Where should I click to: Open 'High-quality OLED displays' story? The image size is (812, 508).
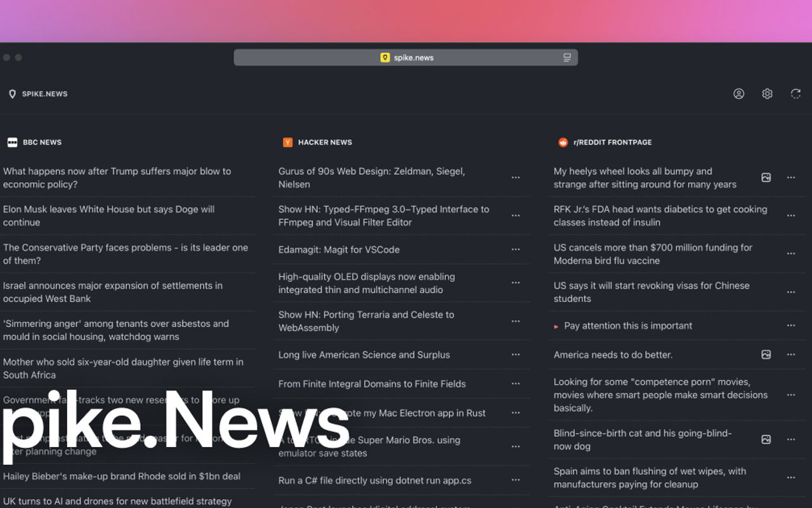click(x=367, y=283)
